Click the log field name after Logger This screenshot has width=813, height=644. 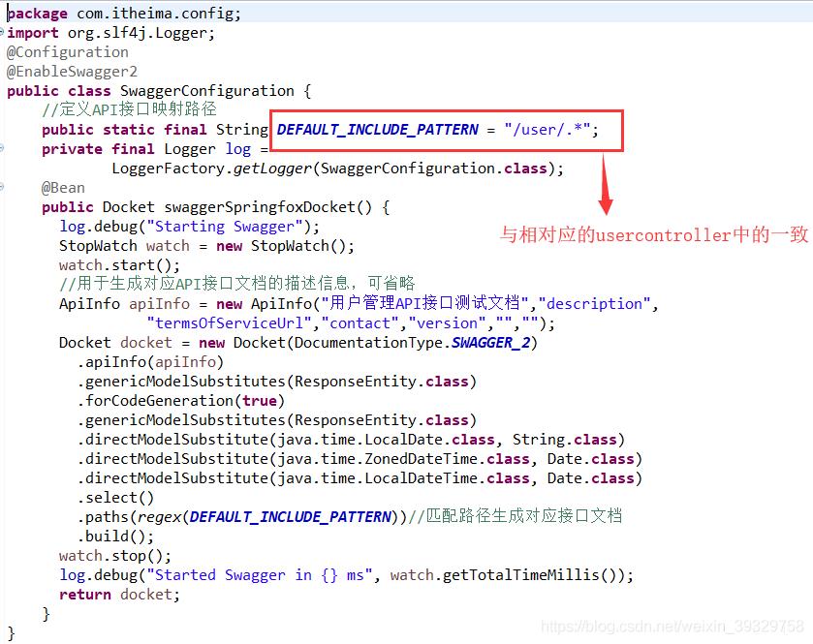238,149
